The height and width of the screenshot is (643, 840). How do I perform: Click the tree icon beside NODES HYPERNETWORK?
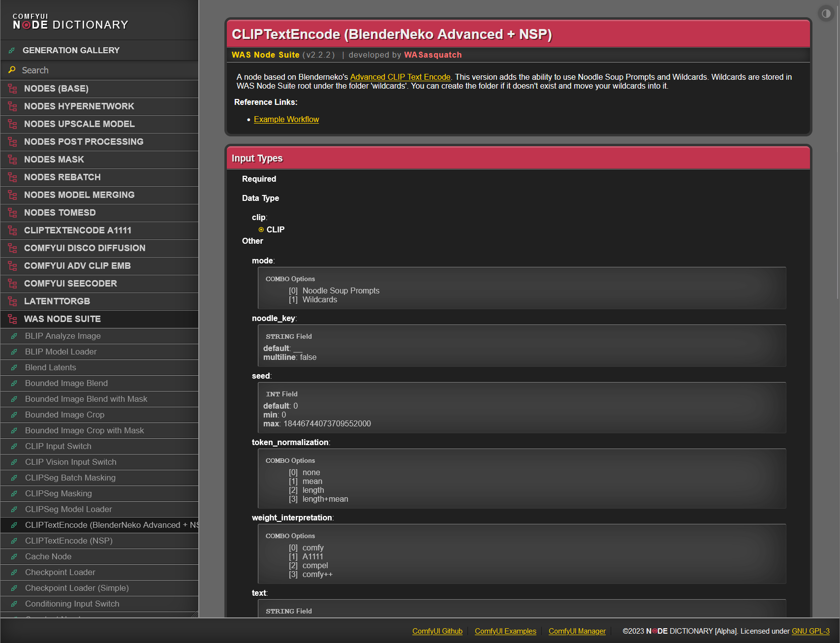pyautogui.click(x=12, y=106)
